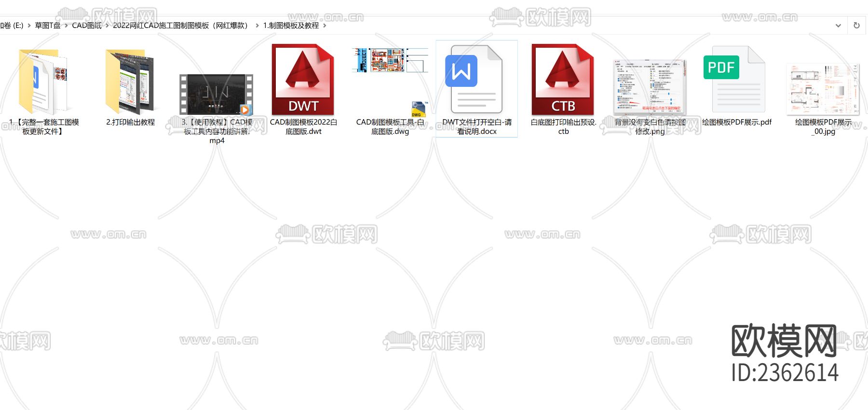Expand chevron after 2022网红CAD施工图制图模板（网红爆款）
The width and height of the screenshot is (868, 410).
[257, 26]
